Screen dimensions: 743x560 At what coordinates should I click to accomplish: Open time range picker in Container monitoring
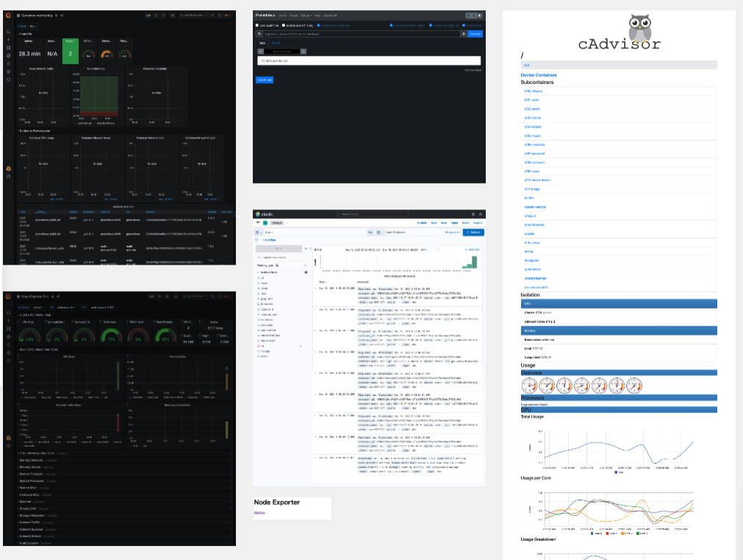point(193,15)
